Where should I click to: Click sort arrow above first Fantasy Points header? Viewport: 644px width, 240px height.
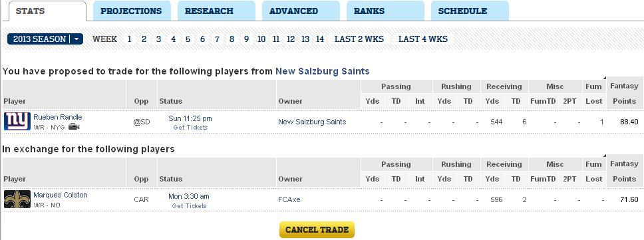coord(604,78)
